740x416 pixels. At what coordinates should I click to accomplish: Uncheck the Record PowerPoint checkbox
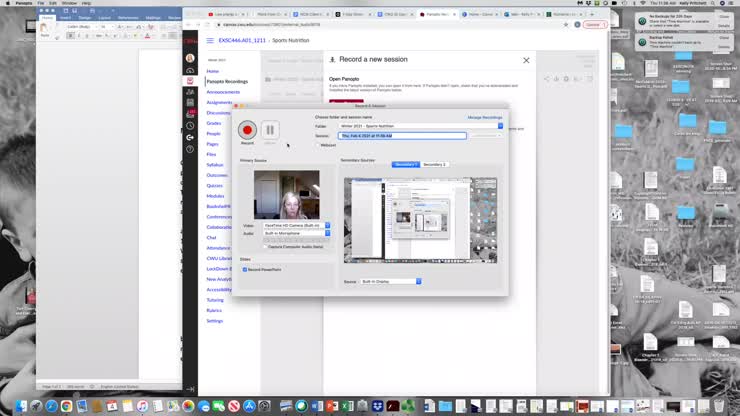pyautogui.click(x=244, y=270)
